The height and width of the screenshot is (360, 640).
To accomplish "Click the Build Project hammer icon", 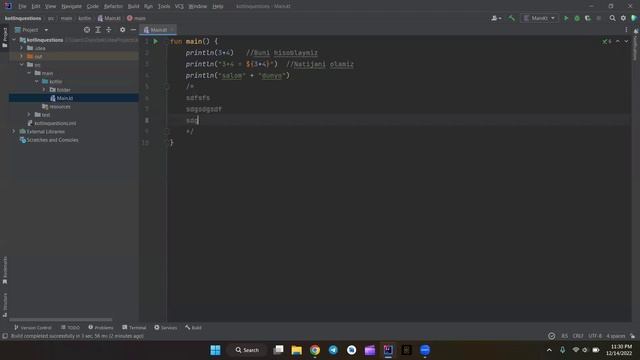I will [x=511, y=18].
